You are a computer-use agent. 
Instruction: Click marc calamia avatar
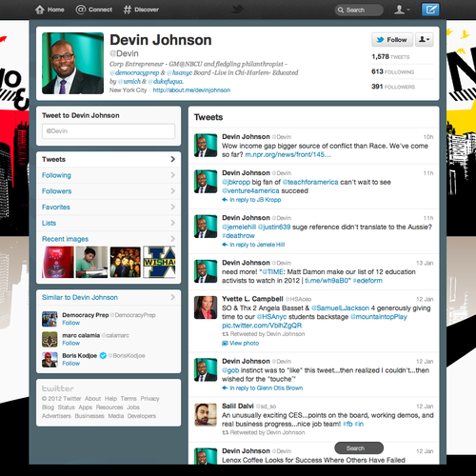point(50,339)
